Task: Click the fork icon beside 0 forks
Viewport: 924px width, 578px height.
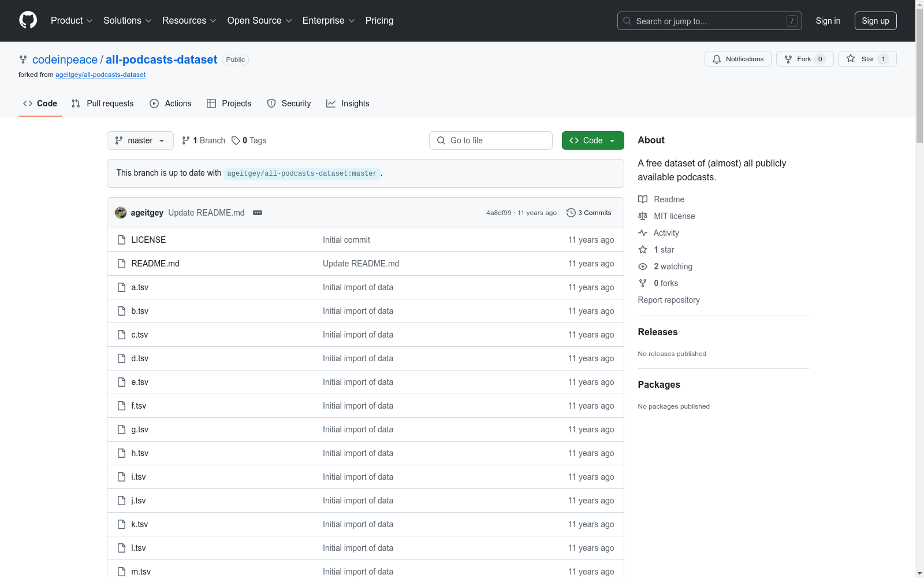Action: click(x=643, y=283)
